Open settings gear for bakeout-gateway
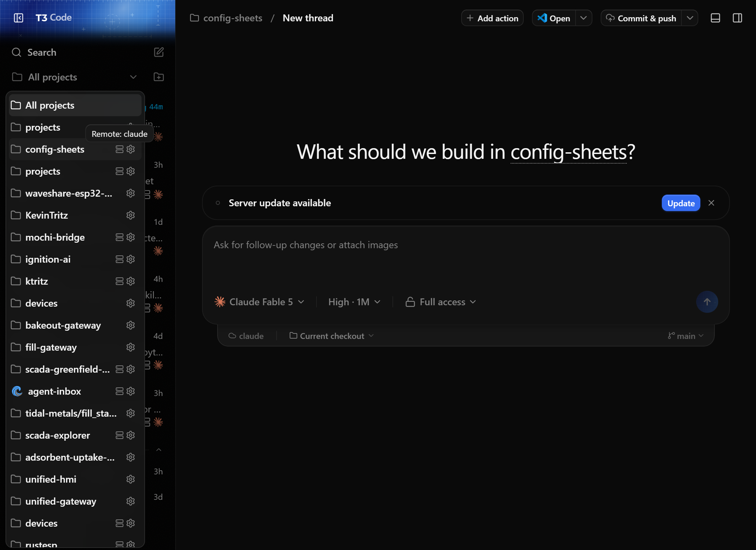This screenshot has height=550, width=756. click(131, 325)
